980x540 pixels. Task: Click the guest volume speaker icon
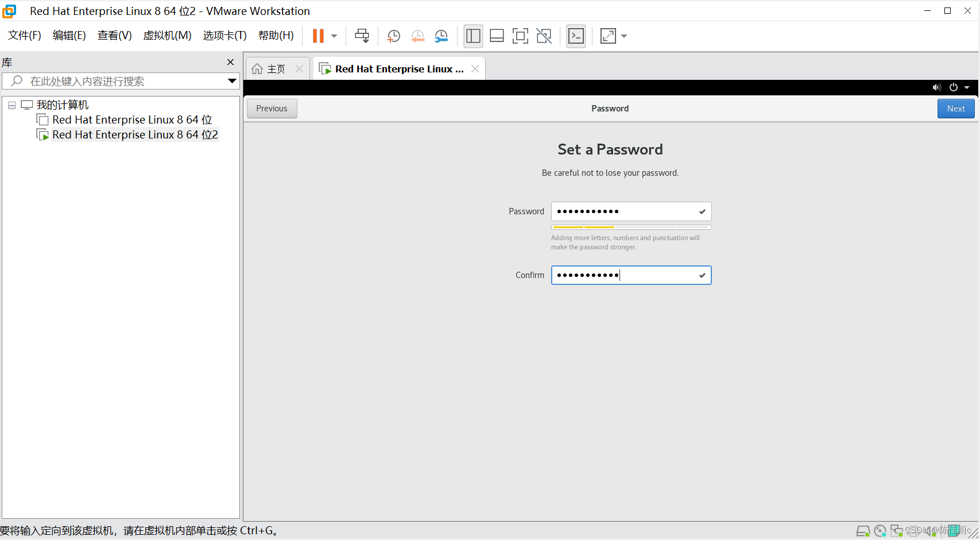coord(937,87)
